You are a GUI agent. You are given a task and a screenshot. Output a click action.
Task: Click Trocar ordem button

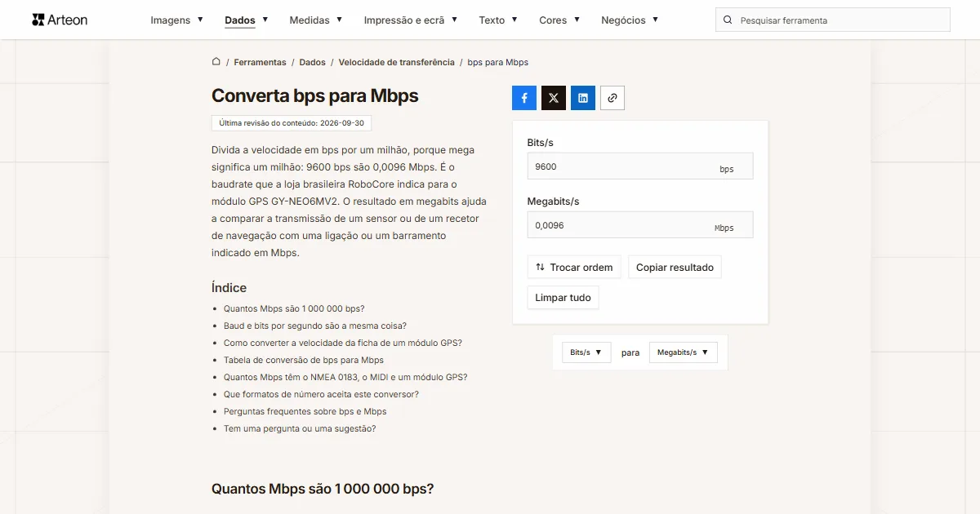(574, 267)
